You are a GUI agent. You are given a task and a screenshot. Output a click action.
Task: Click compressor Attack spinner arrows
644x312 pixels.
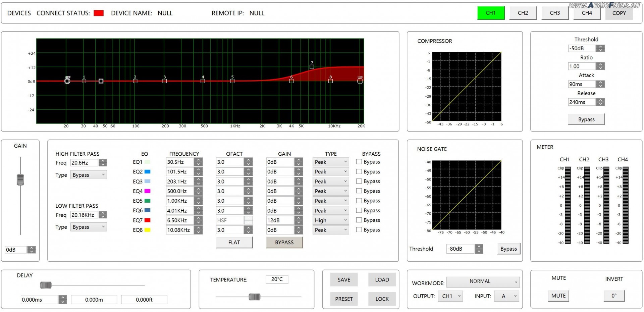coord(601,84)
